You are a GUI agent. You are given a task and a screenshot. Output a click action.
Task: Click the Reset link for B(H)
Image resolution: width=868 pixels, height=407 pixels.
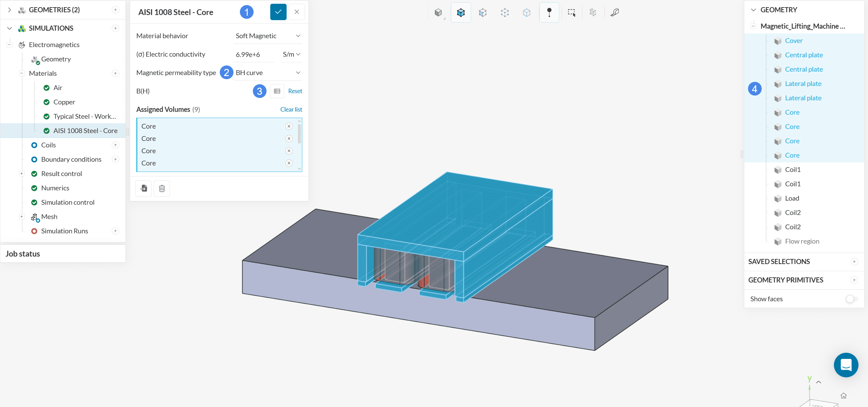click(295, 91)
